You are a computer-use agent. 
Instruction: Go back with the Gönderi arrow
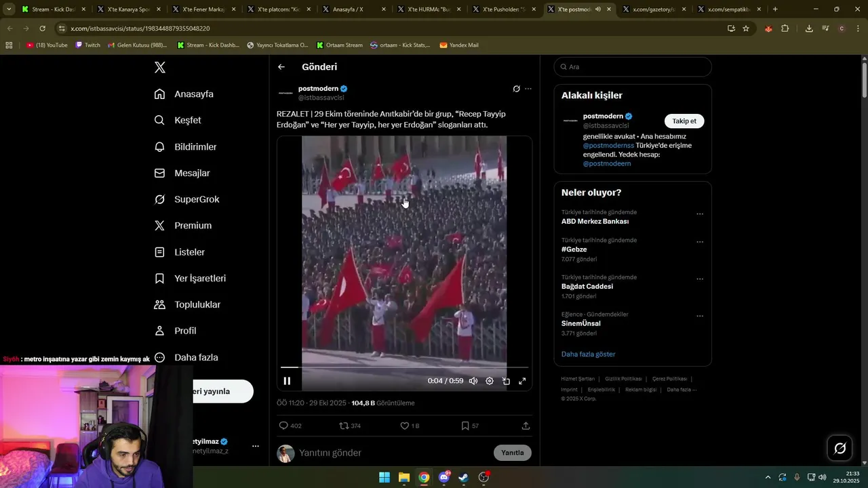tap(281, 67)
